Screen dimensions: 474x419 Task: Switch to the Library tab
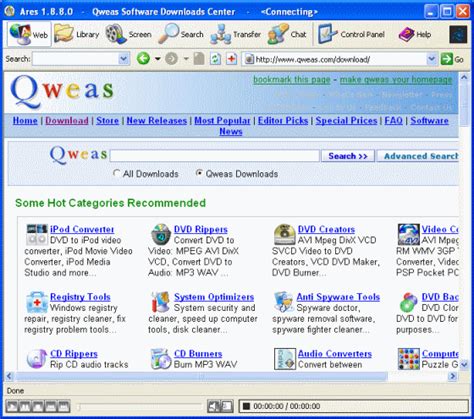(x=77, y=34)
